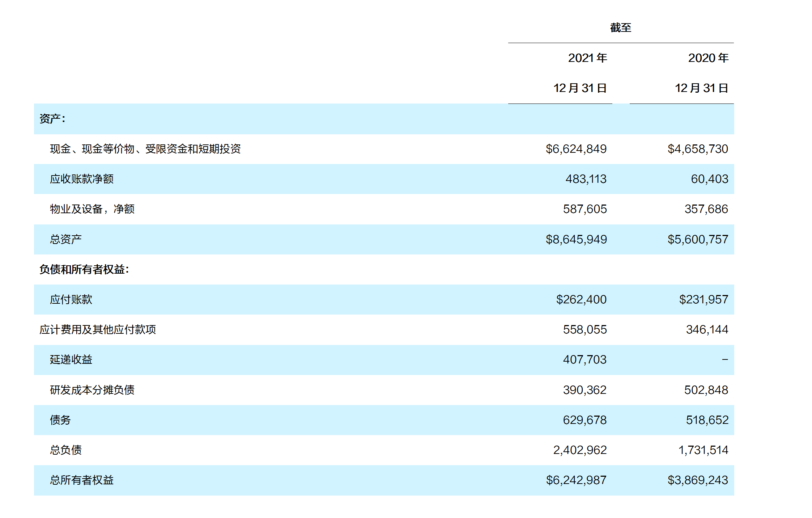Screen dimensions: 812x518
Task: Click value 502,848
Action: click(x=706, y=390)
